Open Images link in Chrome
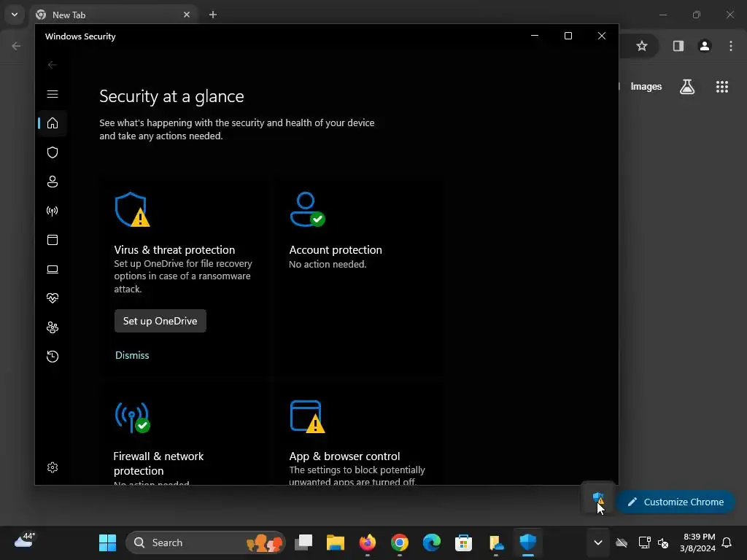 646,87
